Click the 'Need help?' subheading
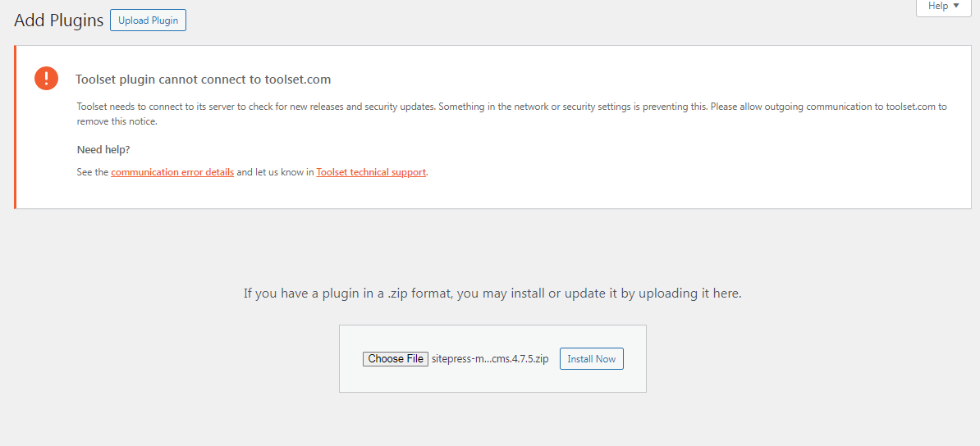This screenshot has width=980, height=446. point(103,150)
